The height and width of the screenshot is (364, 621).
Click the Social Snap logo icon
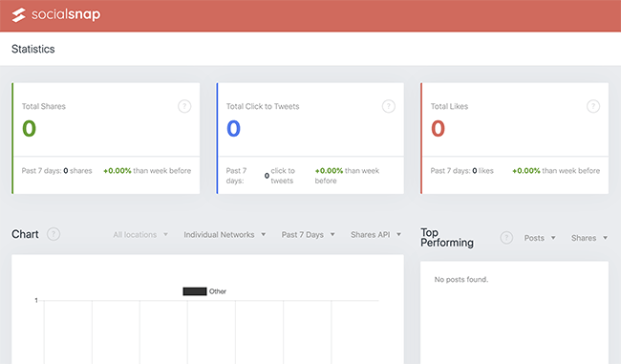click(x=18, y=15)
